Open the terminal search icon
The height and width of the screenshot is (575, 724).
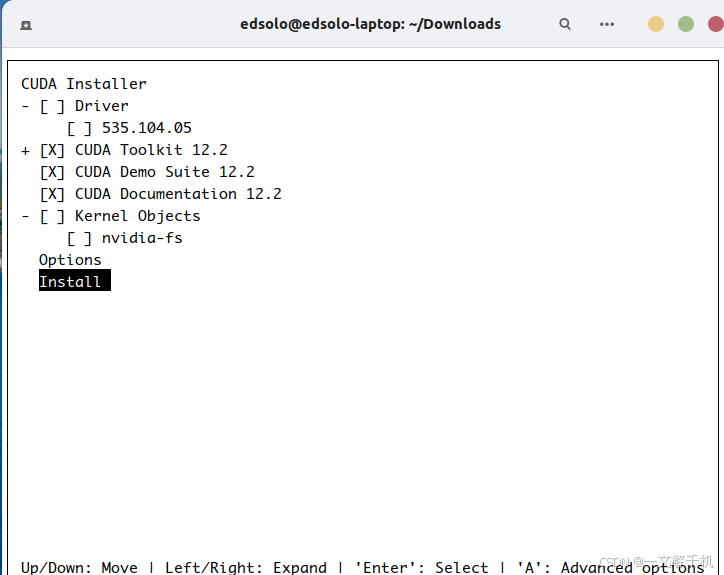pos(565,24)
